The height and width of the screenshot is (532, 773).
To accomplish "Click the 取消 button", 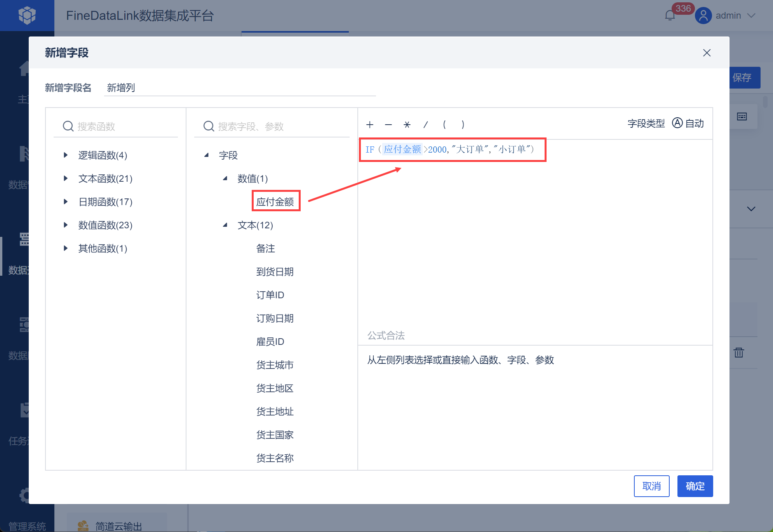I will [651, 486].
